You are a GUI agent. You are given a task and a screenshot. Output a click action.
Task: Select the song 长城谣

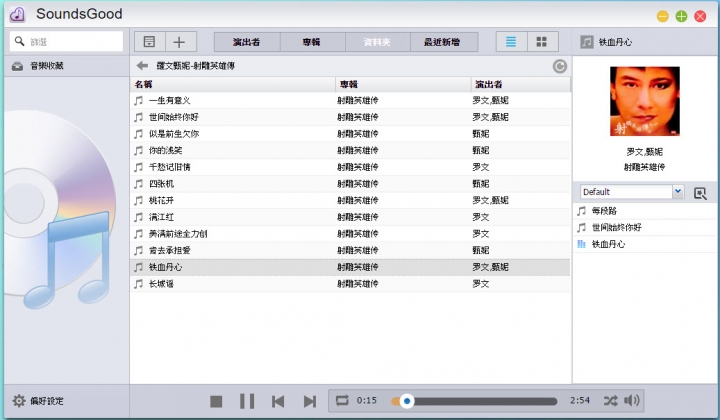(x=350, y=284)
